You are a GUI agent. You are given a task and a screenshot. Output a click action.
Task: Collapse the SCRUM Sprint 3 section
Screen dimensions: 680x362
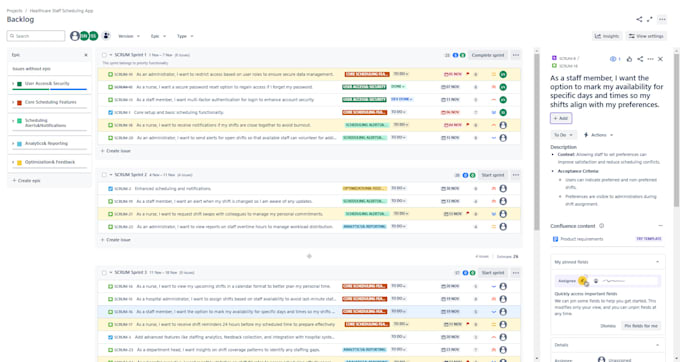[x=111, y=273]
